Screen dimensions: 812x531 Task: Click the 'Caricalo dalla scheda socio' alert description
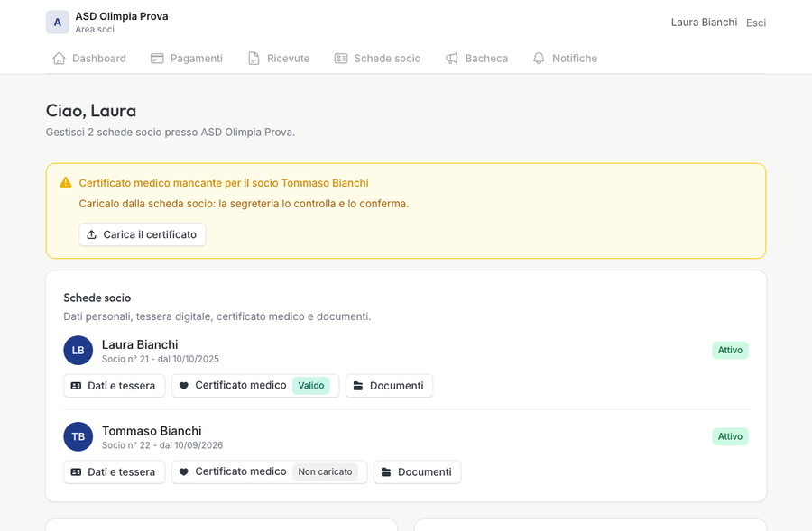pyautogui.click(x=244, y=204)
